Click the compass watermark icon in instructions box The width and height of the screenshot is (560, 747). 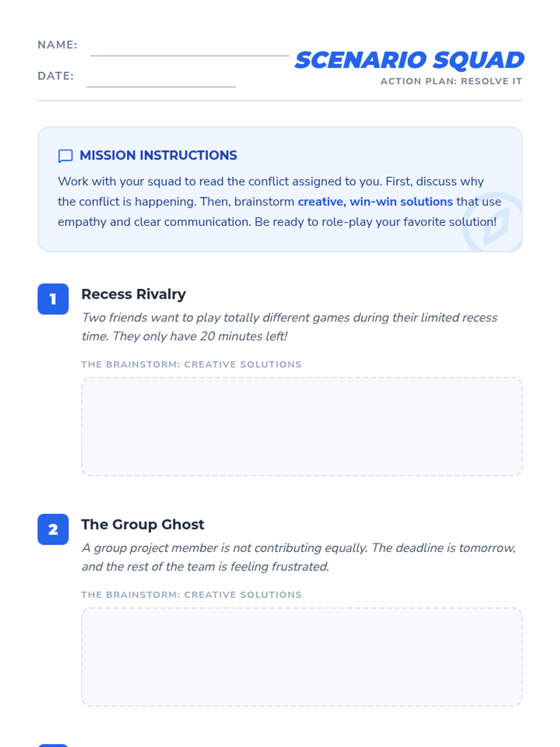click(x=493, y=222)
